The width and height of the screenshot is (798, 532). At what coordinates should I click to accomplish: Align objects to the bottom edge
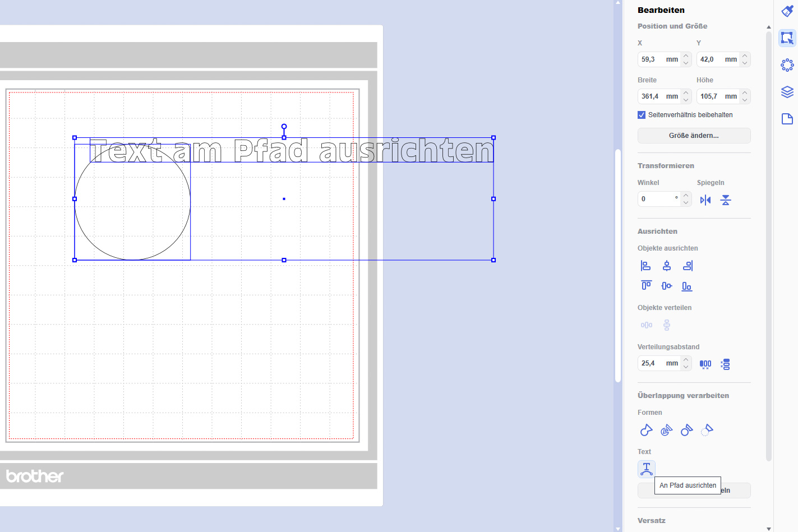coord(687,286)
